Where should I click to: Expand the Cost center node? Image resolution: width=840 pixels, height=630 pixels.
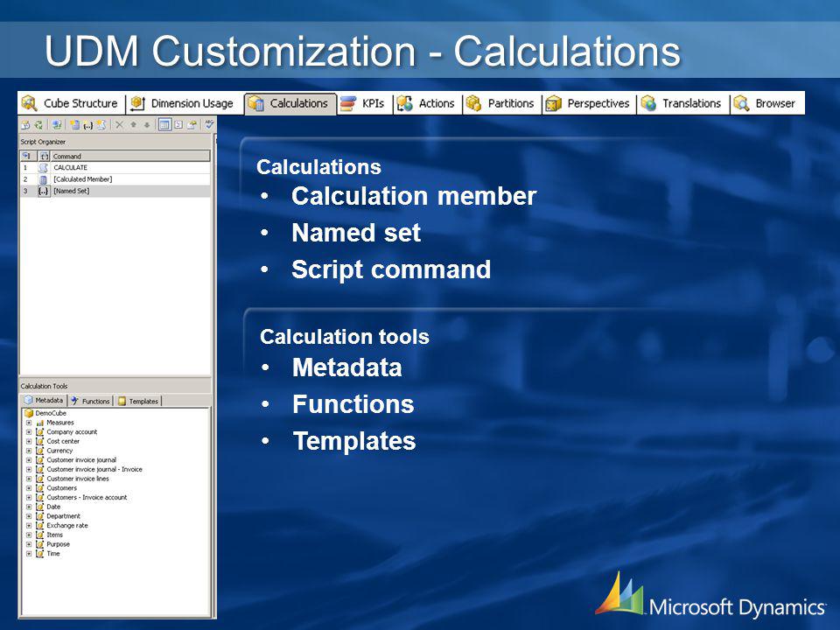point(29,441)
